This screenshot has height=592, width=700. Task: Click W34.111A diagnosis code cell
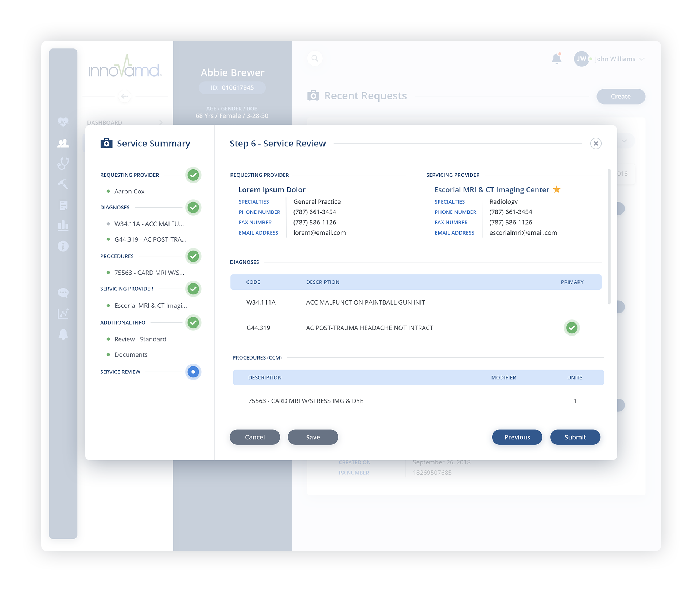click(261, 302)
